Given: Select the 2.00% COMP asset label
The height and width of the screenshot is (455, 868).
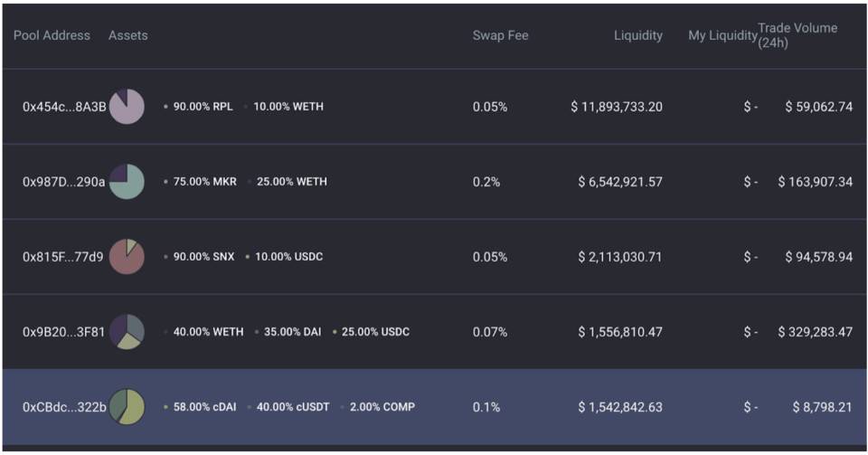Looking at the screenshot, I should (x=382, y=407).
